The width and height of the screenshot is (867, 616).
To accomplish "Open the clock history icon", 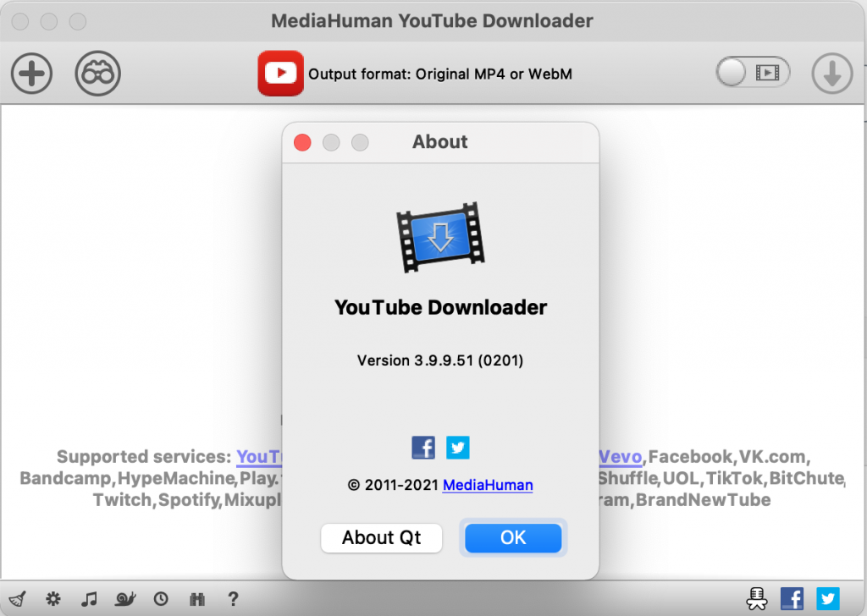I will [161, 598].
